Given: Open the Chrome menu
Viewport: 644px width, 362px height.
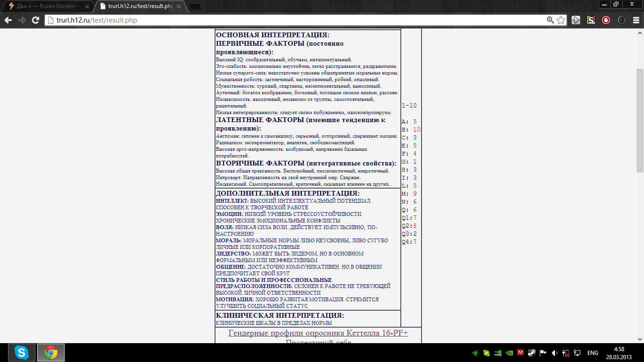Looking at the screenshot, I should (636, 20).
